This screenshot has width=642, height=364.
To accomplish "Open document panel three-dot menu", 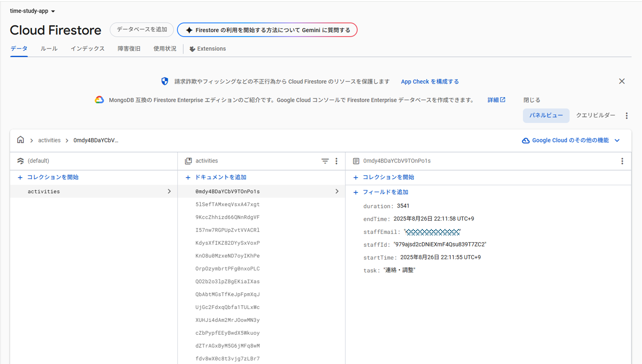I will click(622, 161).
